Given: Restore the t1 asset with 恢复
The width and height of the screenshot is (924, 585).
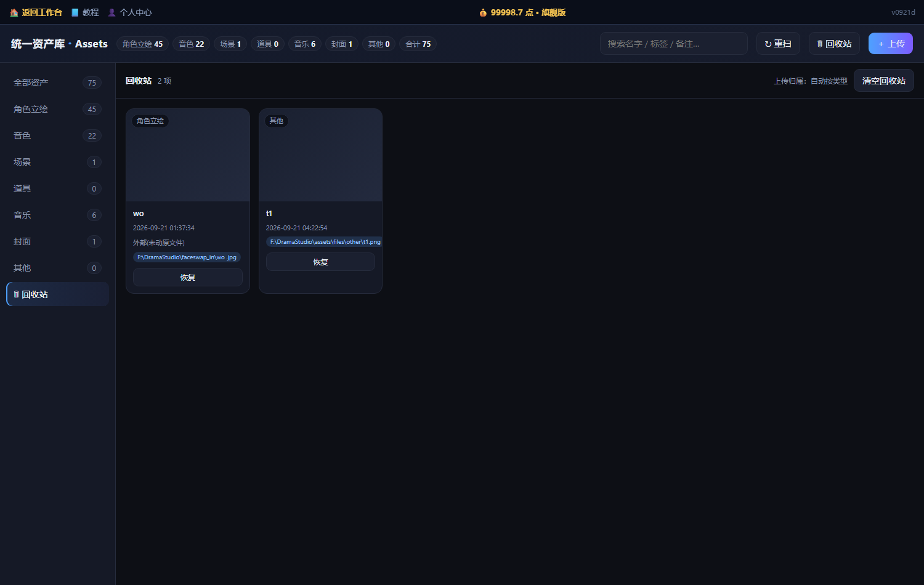Looking at the screenshot, I should point(320,262).
